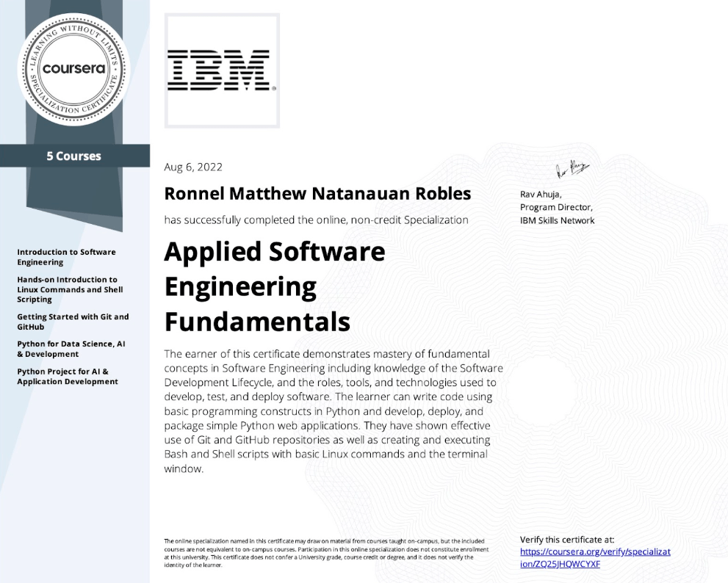Click the IBM logo
This screenshot has width=728, height=583.
point(222,70)
